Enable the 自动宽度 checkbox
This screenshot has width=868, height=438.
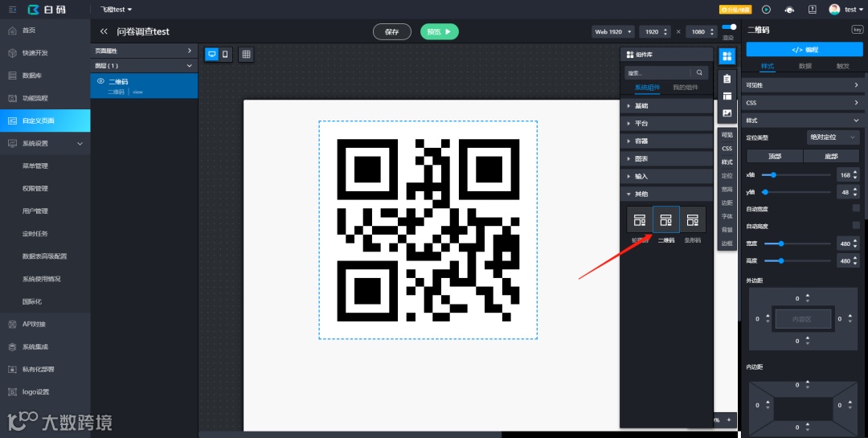coord(856,208)
